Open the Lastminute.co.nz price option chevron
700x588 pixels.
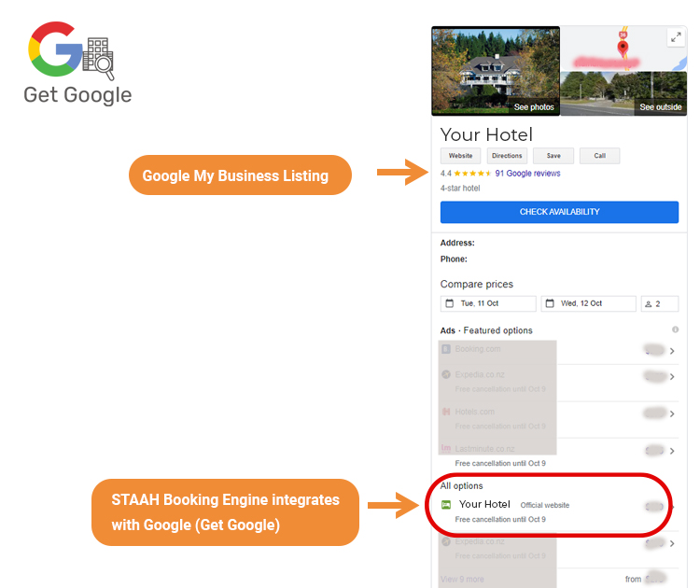point(672,451)
